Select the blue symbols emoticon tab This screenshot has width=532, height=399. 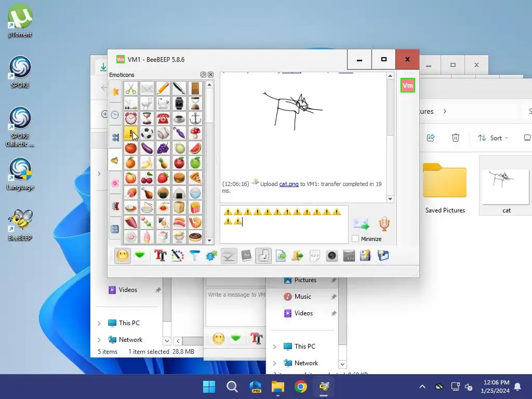click(115, 229)
